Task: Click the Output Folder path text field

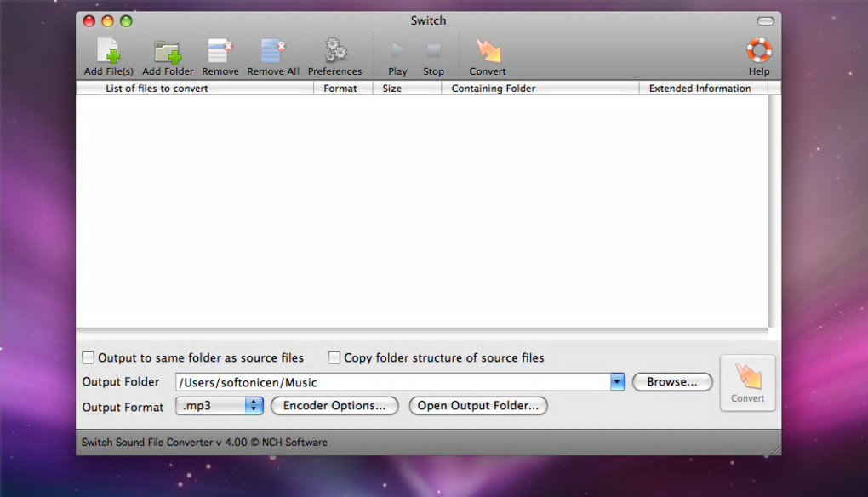Action: tap(393, 382)
